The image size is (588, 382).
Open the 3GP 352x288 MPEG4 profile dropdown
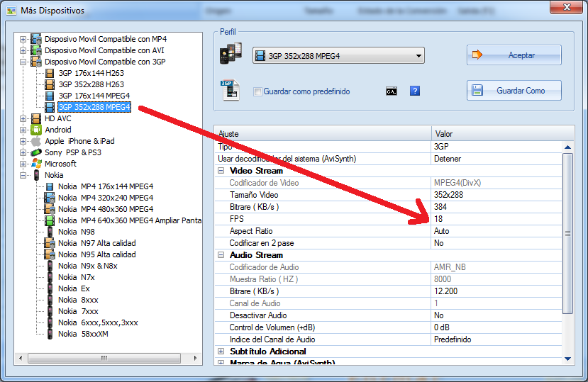click(338, 56)
